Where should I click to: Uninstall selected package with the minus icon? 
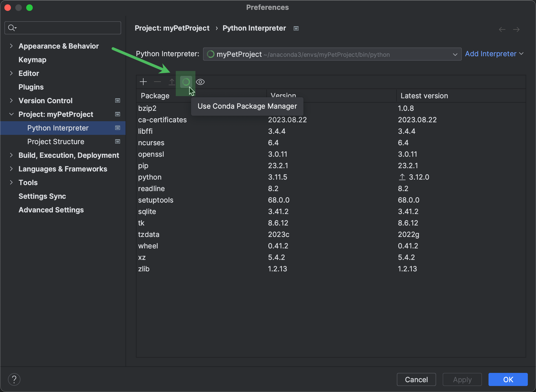point(157,82)
